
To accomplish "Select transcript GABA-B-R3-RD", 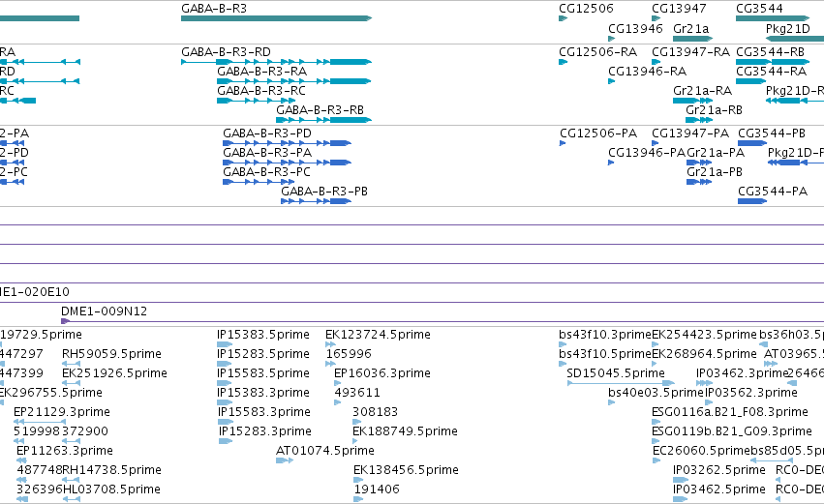I will [x=226, y=52].
